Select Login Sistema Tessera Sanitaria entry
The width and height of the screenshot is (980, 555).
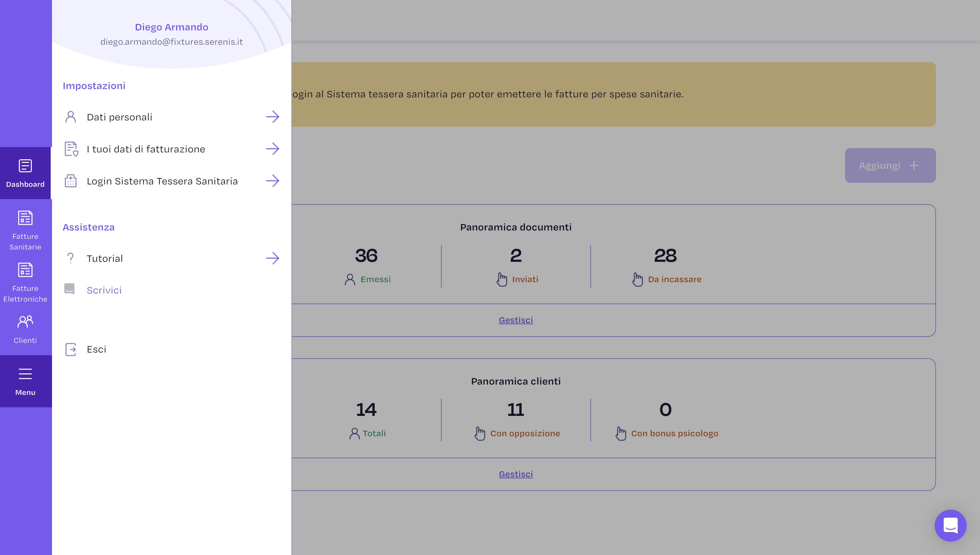pos(162,181)
